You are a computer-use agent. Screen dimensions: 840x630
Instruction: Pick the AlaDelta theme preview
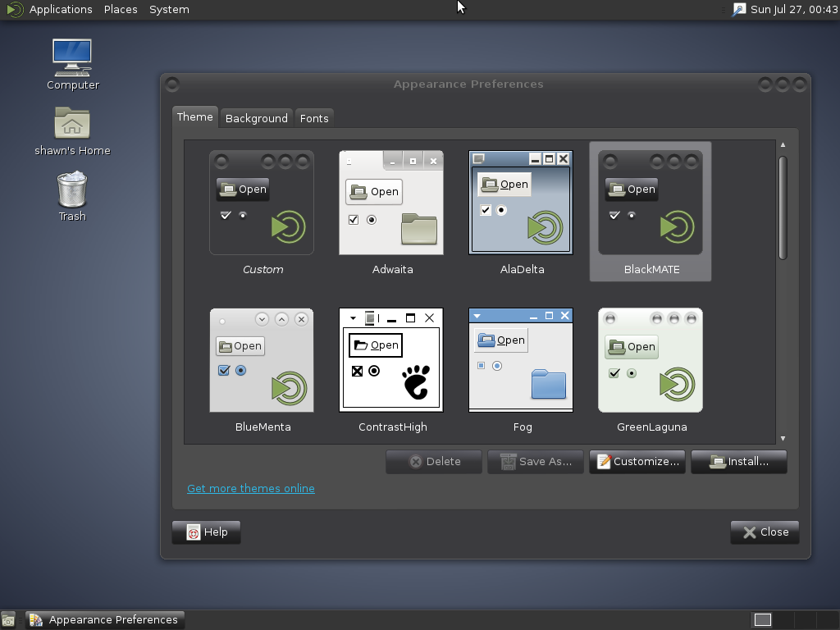point(521,203)
